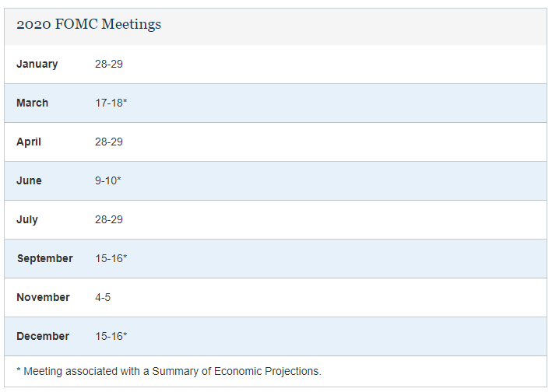
Task: Click the November 4-5 meeting dates
Action: pyautogui.click(x=103, y=297)
